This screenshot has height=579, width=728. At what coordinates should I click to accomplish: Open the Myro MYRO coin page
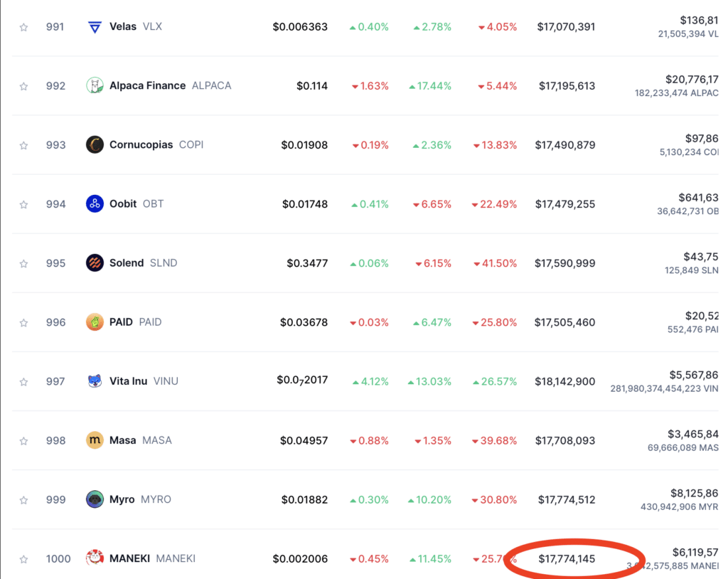pos(140,499)
